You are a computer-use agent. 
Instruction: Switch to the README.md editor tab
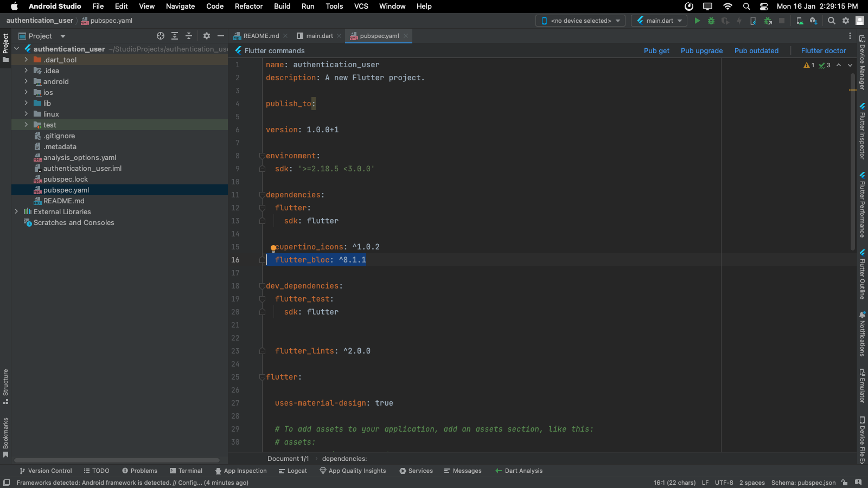pyautogui.click(x=260, y=36)
